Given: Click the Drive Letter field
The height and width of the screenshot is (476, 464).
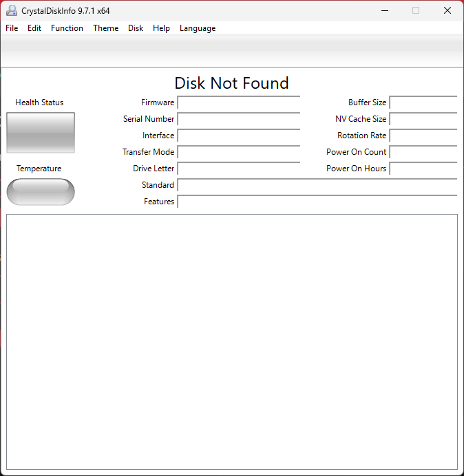Looking at the screenshot, I should (238, 169).
